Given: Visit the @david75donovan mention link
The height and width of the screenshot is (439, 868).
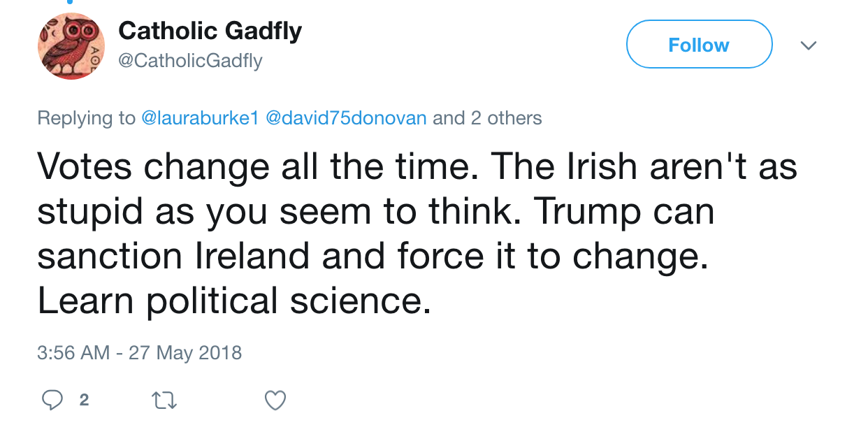Looking at the screenshot, I should (344, 118).
